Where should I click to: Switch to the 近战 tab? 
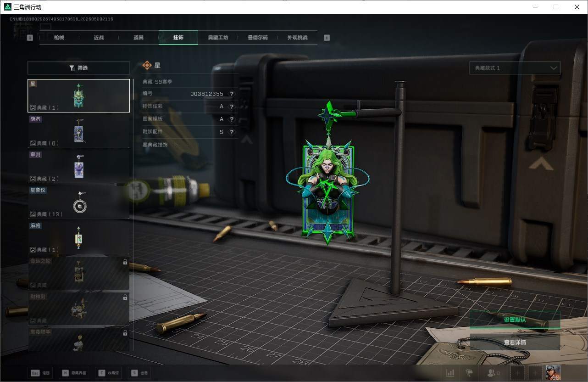[99, 38]
